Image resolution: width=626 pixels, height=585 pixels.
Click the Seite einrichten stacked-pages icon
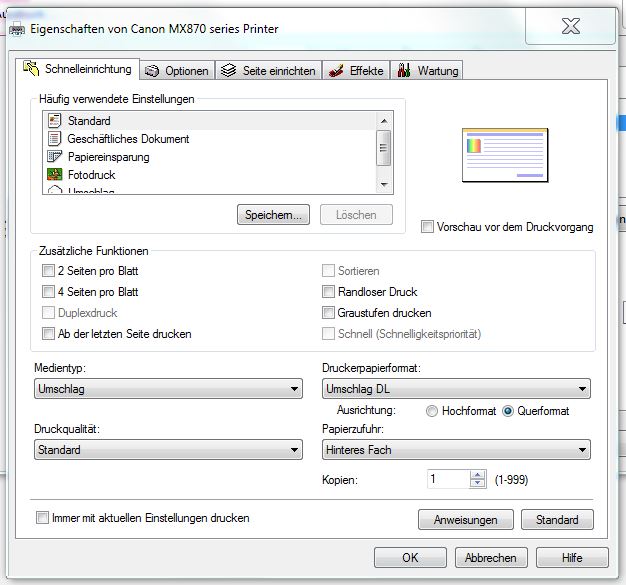click(x=229, y=70)
